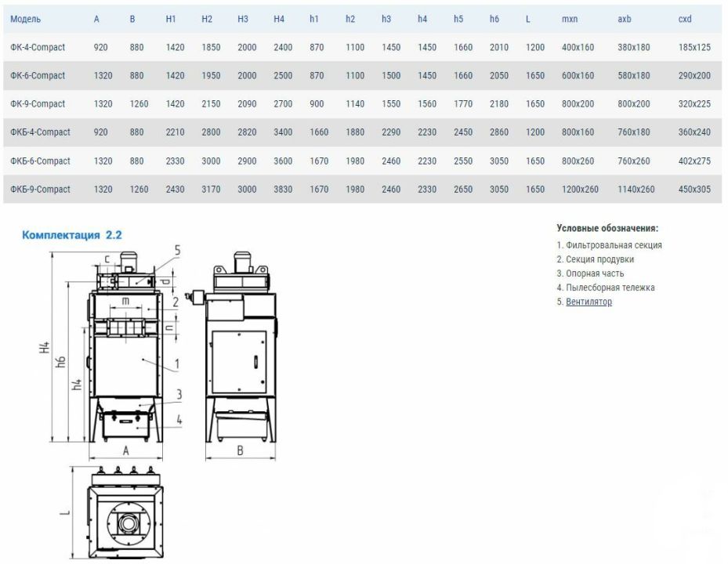The width and height of the screenshot is (728, 564).
Task: Click the Модель column header
Action: [26, 19]
